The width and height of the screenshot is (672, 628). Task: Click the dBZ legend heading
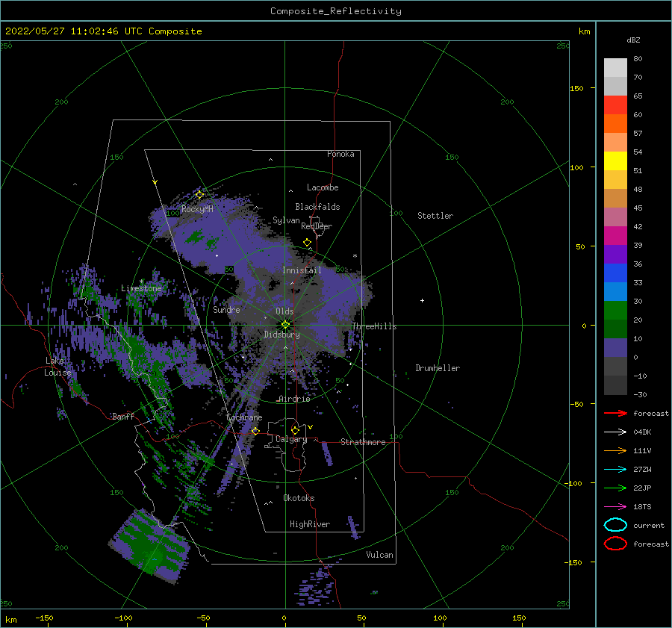tap(633, 40)
